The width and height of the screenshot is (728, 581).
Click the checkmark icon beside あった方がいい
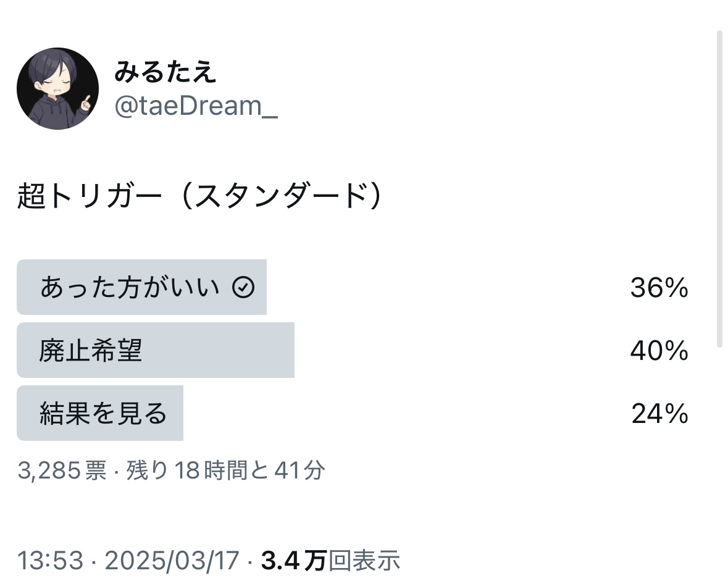[x=243, y=287]
